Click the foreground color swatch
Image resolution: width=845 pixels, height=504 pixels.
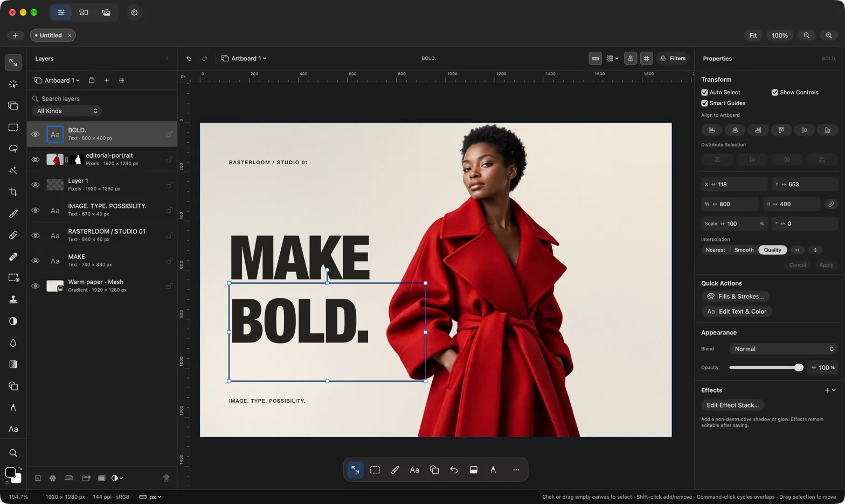10,473
